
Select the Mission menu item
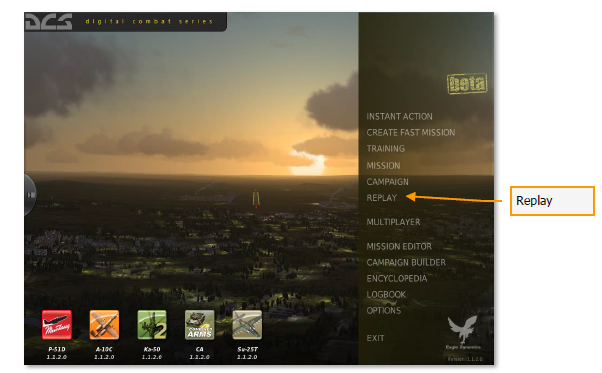pos(383,165)
